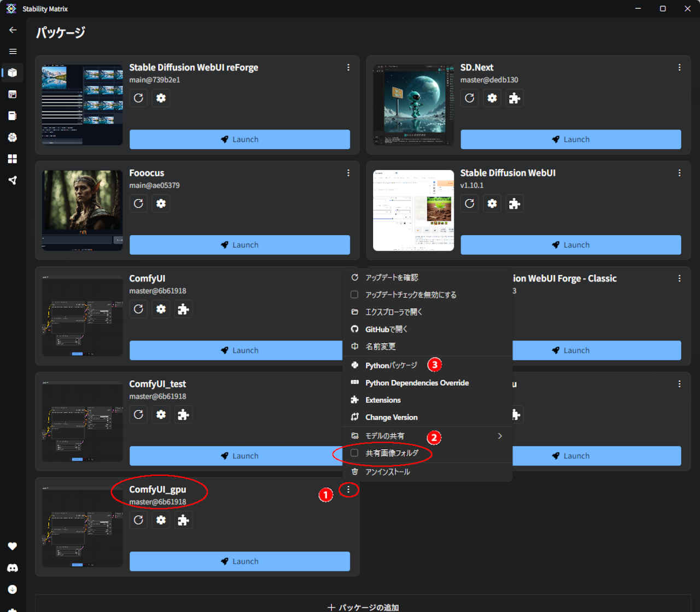
Task: Click the update icon on ComfyUI card
Action: pos(138,309)
